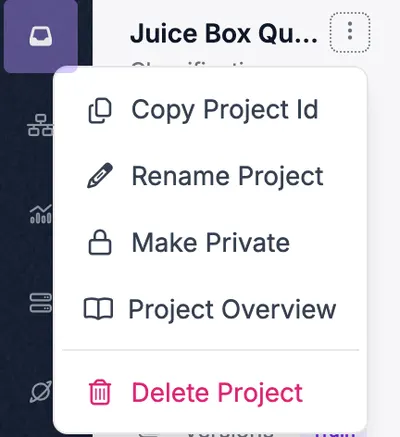Screen dimensions: 400x437
Task: Open the analytics chart icon in the sidebar
Action: (x=41, y=214)
